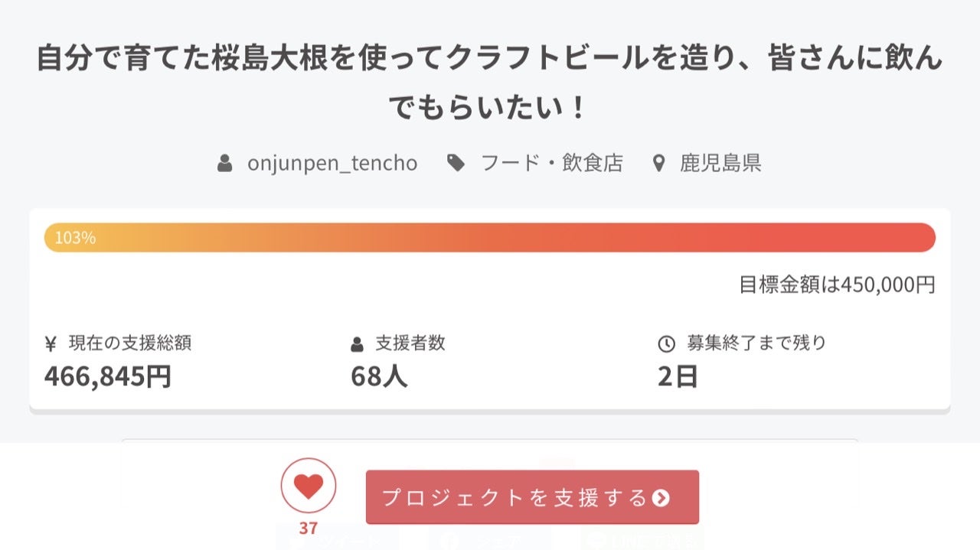Screen dimensions: 980x550
Task: Click the 103% label on the progress bar
Action: click(x=75, y=238)
